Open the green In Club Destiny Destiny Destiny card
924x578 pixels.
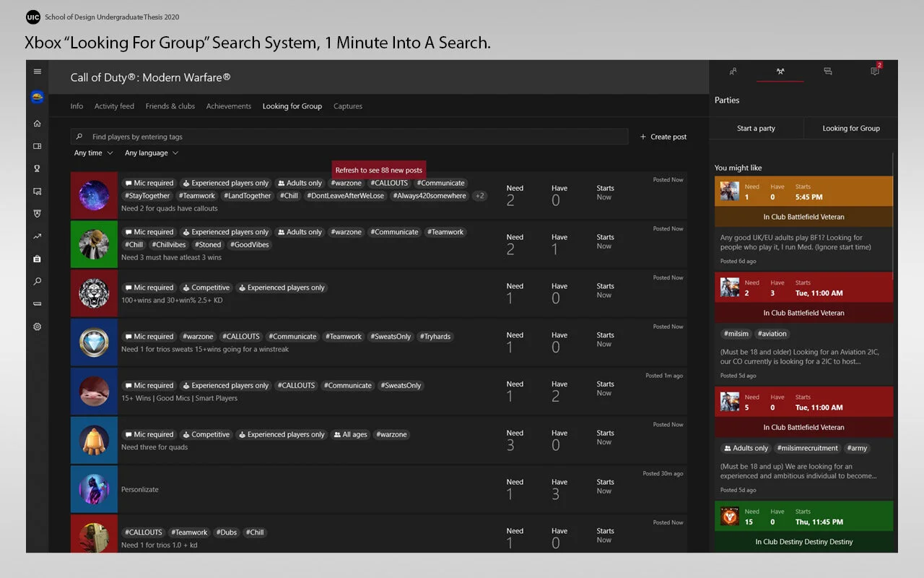tap(804, 527)
